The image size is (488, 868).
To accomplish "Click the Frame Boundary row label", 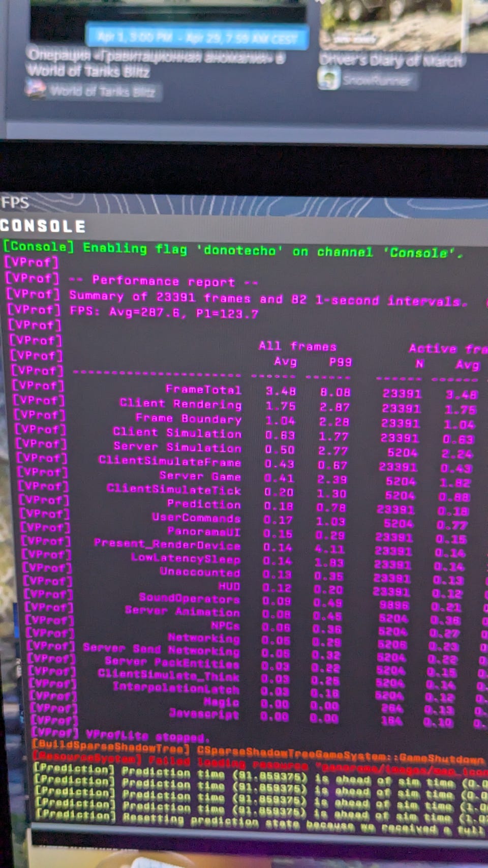I will pyautogui.click(x=189, y=418).
